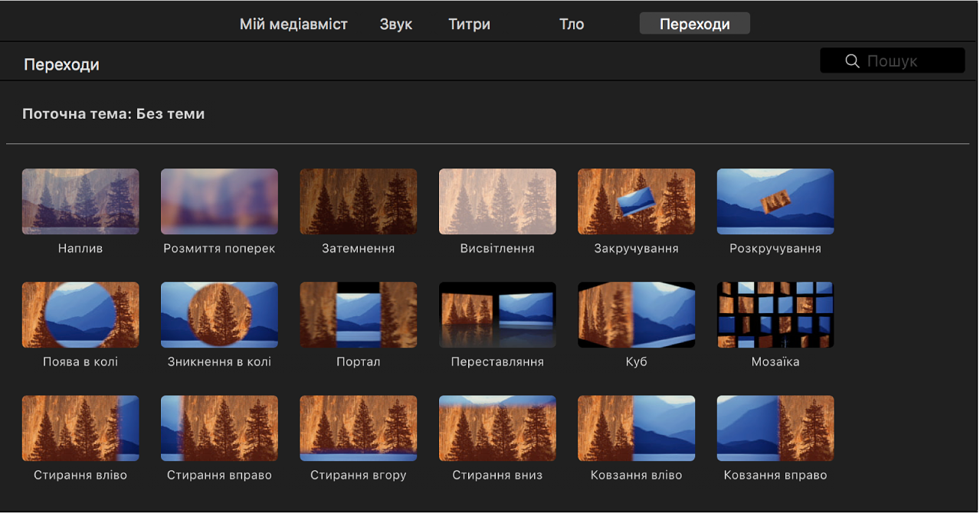Viewport: 980px width, 513px height.
Task: Select the Висвітлення transition
Action: [x=497, y=201]
